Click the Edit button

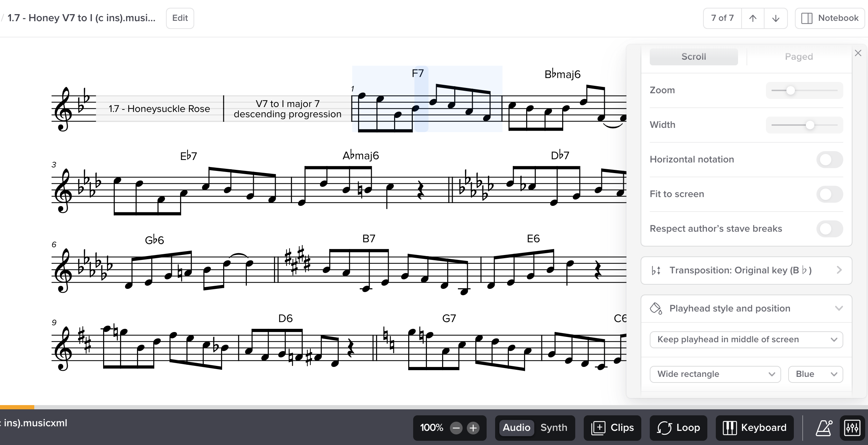[x=180, y=18]
